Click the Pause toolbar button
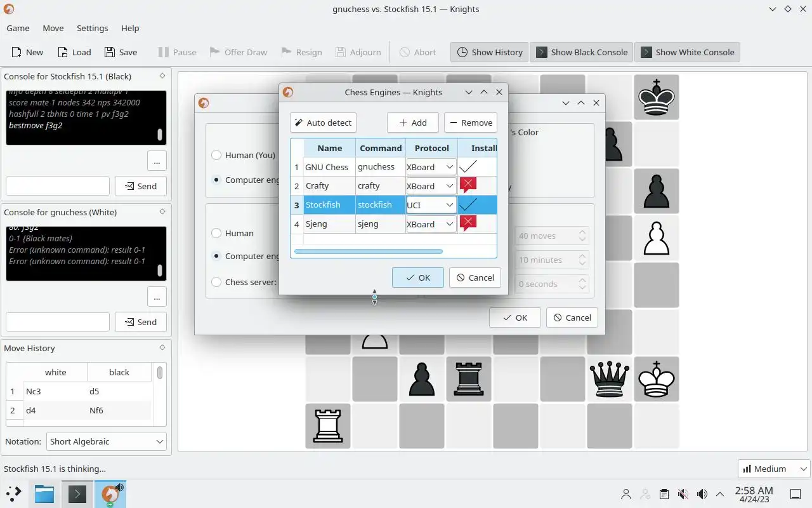Image resolution: width=812 pixels, height=508 pixels. (x=177, y=52)
